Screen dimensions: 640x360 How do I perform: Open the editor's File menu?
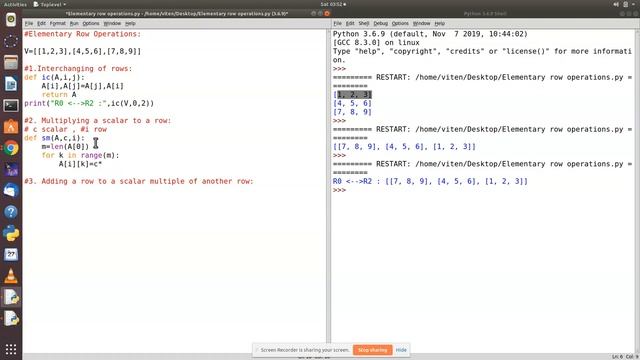[29, 23]
